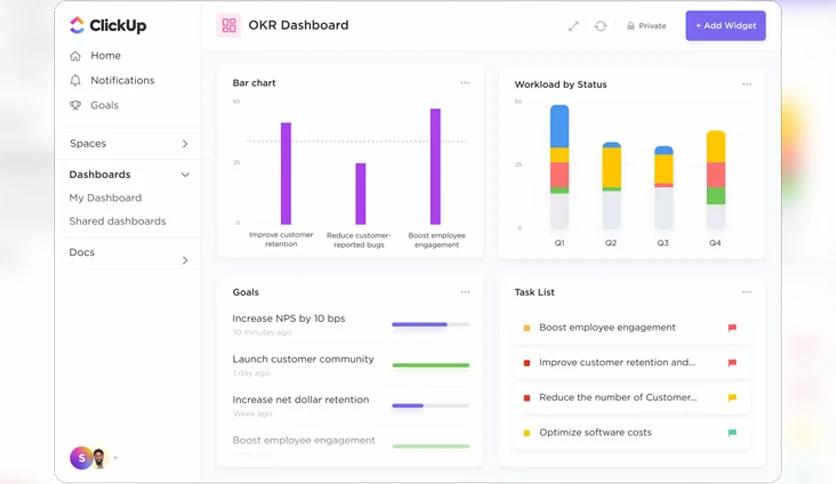This screenshot has height=484, width=836.
Task: Collapse the Dashboards section chevron
Action: click(x=185, y=175)
